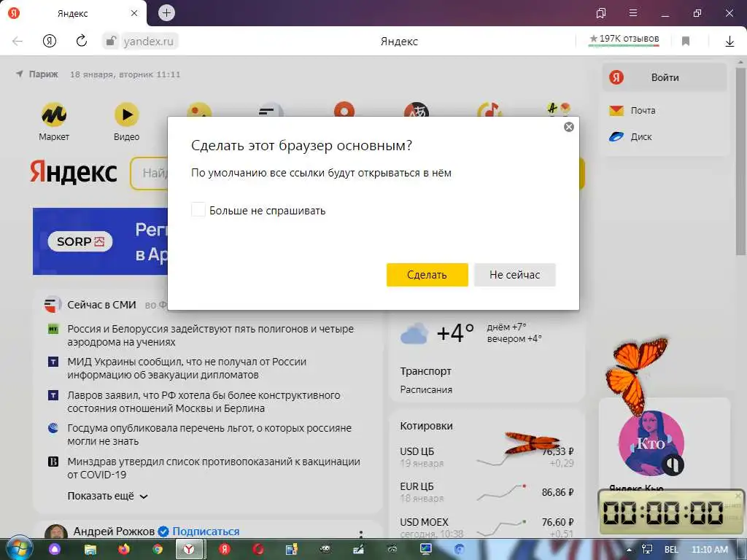
Task: Click the Yandex home 'Я' toolbar icon
Action: (x=50, y=42)
